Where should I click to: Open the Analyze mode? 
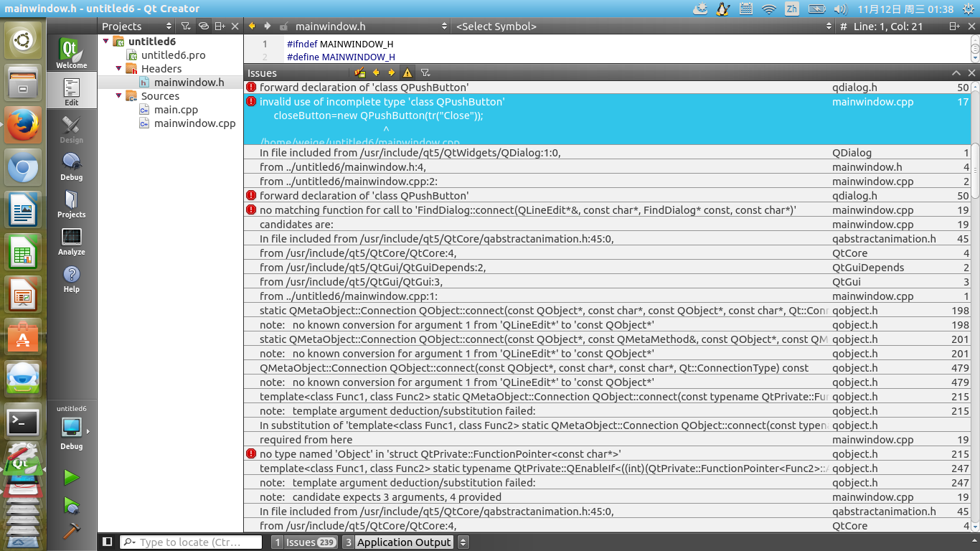click(x=71, y=240)
